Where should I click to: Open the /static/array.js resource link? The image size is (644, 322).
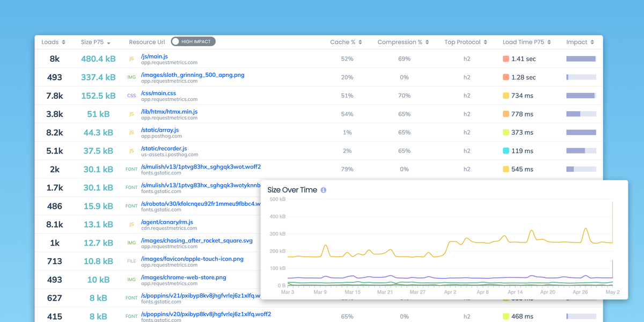160,130
